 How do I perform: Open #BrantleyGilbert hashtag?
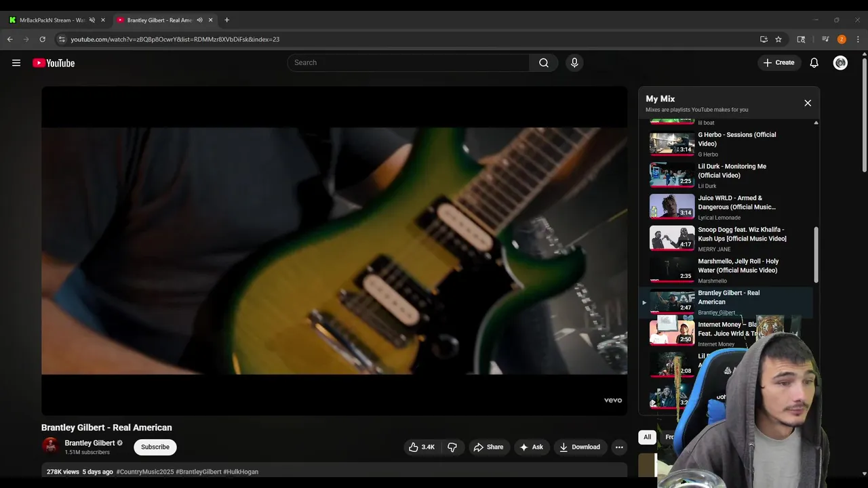pyautogui.click(x=198, y=472)
